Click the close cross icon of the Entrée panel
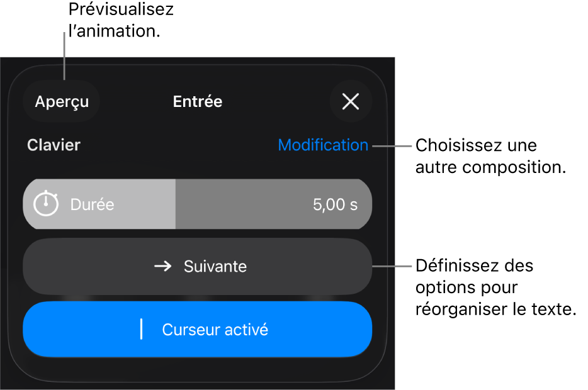588x390 pixels. pos(351,101)
